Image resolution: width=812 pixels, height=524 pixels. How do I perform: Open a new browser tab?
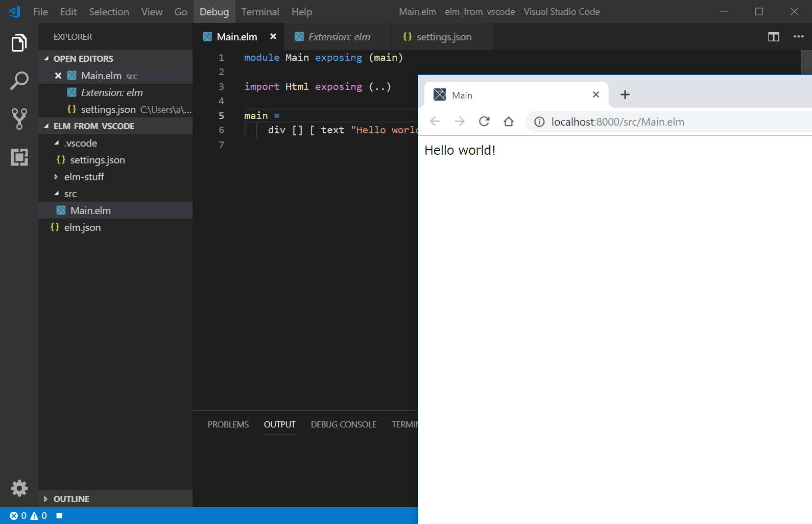point(625,94)
